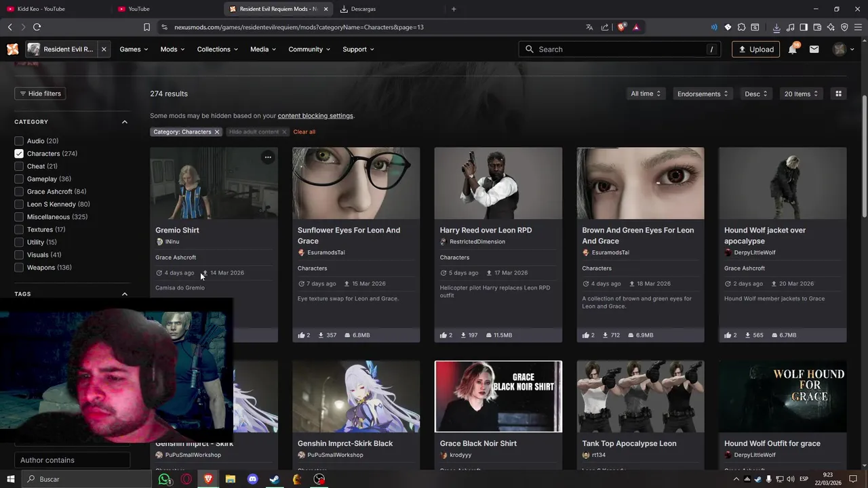The height and width of the screenshot is (488, 868).
Task: Open the content blocking settings link
Action: coord(315,116)
